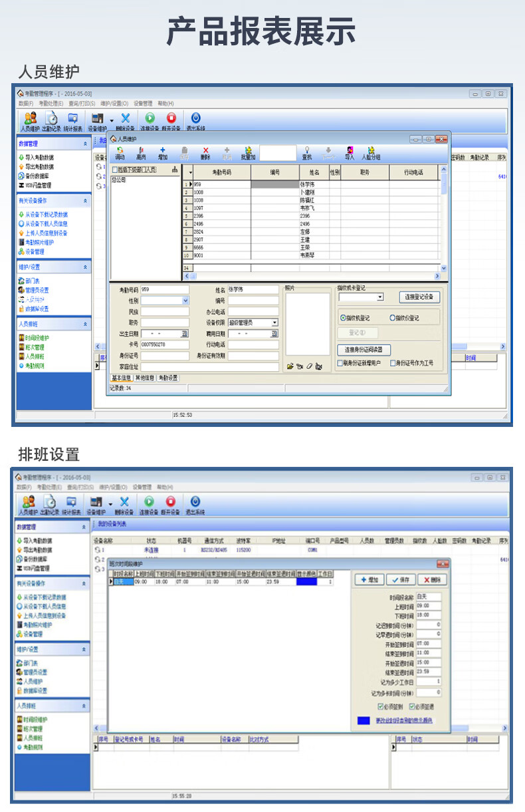Viewport: 525px width, 812px height.
Task: Switch to the 考勤设置 tab
Action: [168, 378]
